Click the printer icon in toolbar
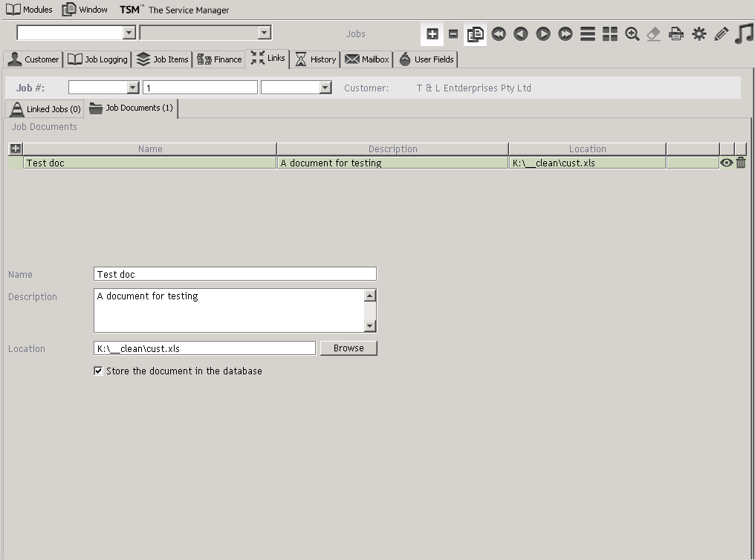Screen dimensions: 755x560 coord(676,34)
